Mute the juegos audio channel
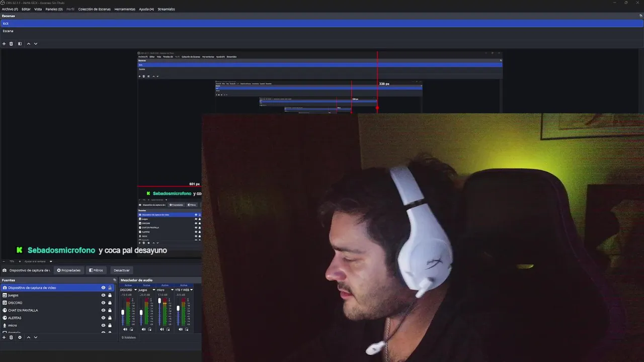Screen dimensions: 644x362 coord(144,329)
